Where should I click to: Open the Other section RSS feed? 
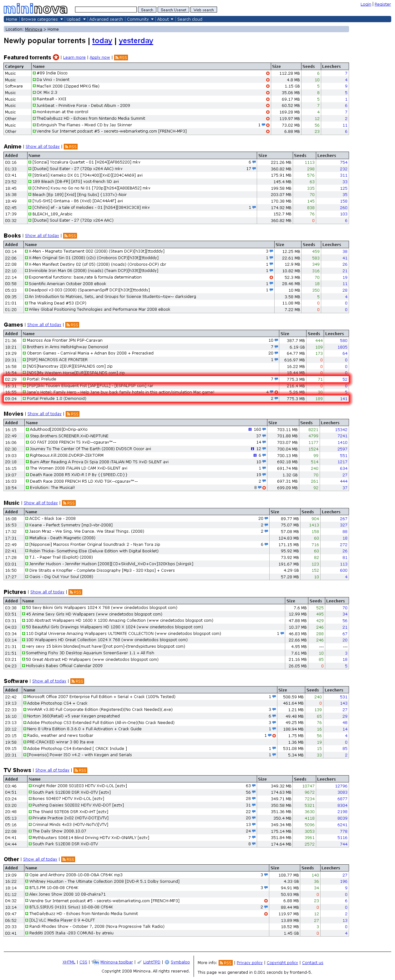point(68,859)
